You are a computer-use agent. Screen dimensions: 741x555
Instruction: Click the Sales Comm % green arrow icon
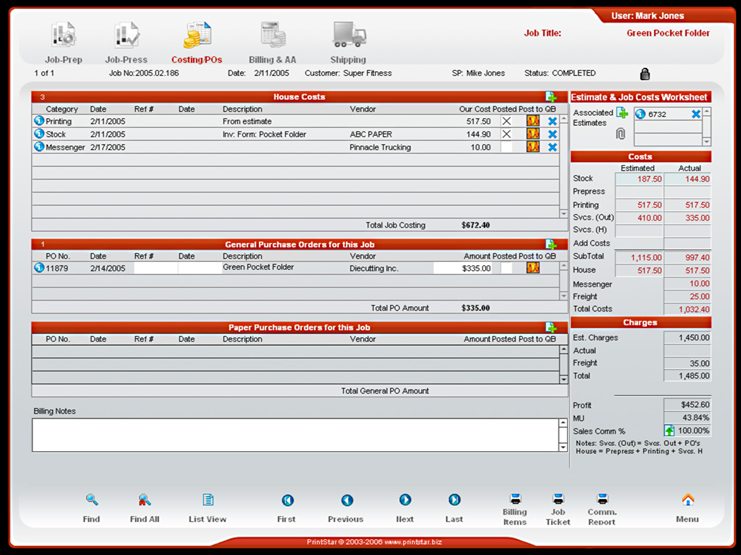point(669,431)
